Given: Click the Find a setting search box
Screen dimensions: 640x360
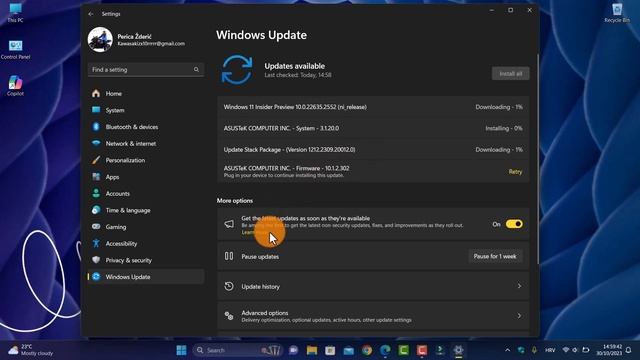Looking at the screenshot, I should tap(146, 70).
